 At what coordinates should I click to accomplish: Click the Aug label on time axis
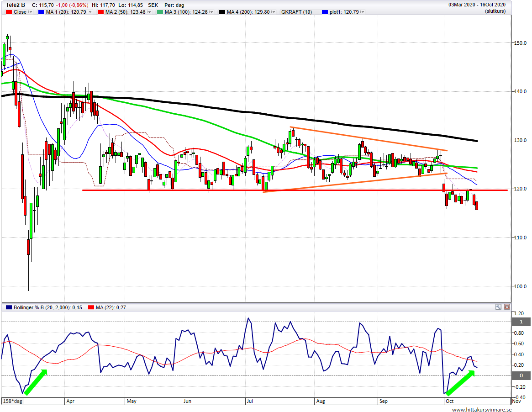321,401
